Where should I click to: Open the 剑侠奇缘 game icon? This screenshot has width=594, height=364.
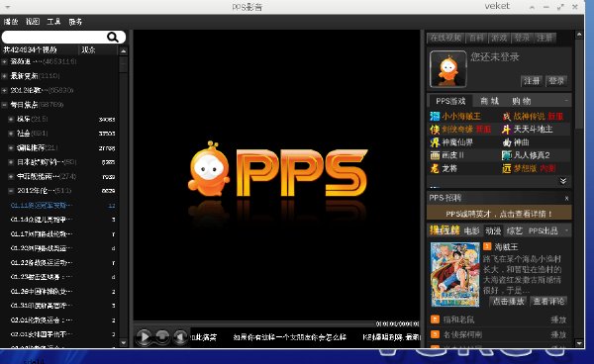click(435, 130)
